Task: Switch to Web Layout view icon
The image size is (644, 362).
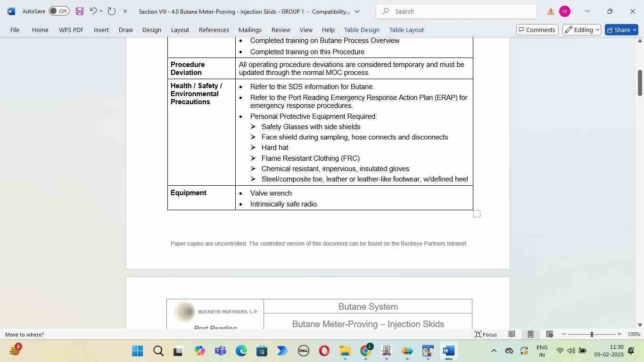Action: click(549, 334)
